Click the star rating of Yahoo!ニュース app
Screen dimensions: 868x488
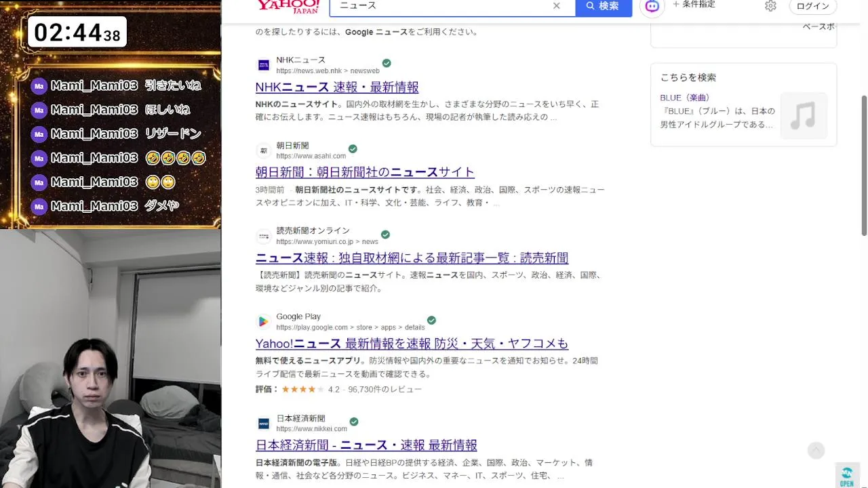pyautogui.click(x=302, y=389)
